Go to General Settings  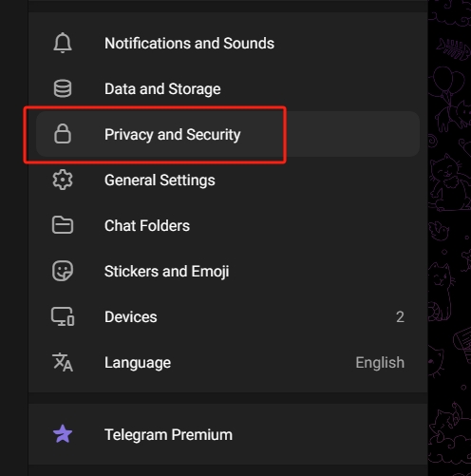pos(228,180)
